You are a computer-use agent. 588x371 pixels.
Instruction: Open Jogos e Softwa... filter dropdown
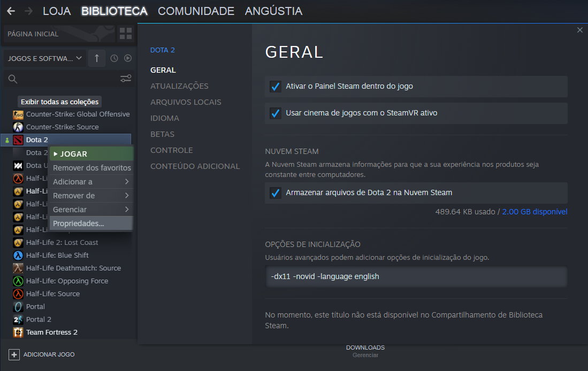pos(44,58)
